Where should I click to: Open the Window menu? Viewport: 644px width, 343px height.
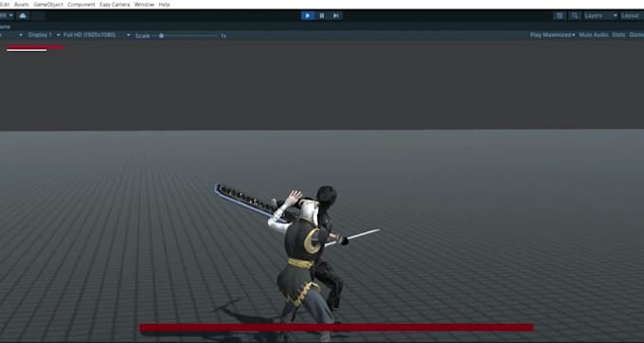coord(144,5)
